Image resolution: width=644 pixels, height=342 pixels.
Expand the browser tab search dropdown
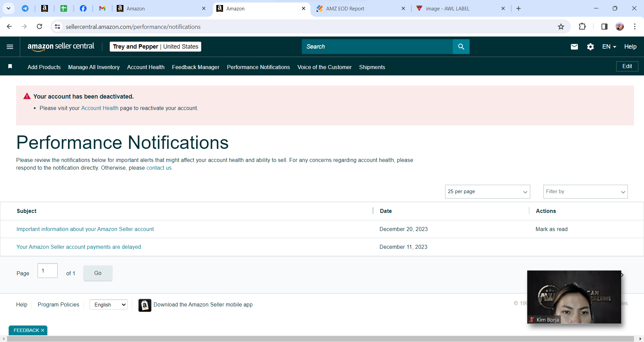point(8,8)
